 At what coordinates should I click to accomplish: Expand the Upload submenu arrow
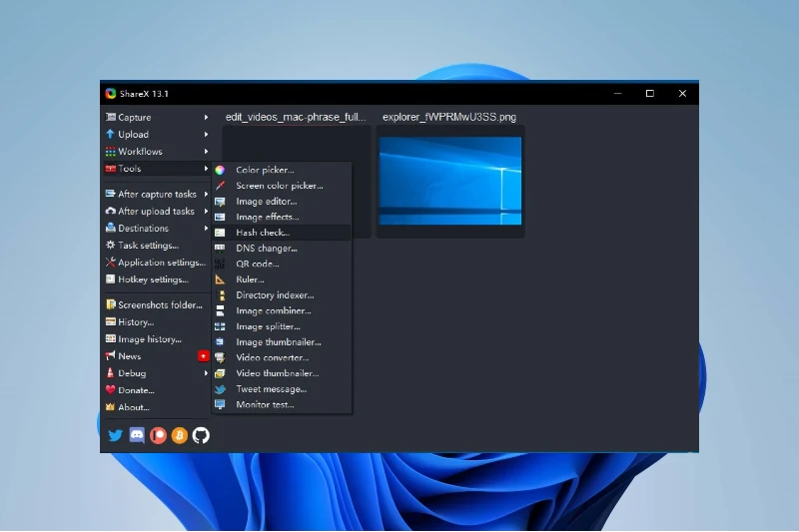tap(206, 135)
